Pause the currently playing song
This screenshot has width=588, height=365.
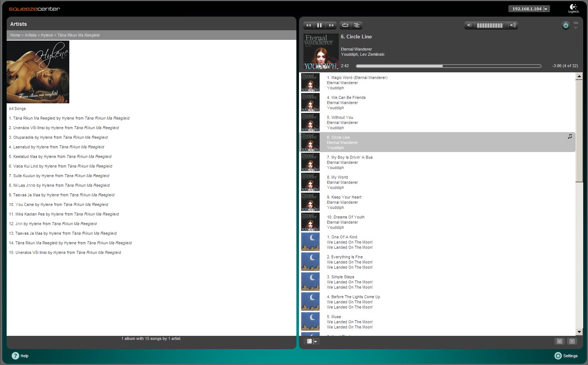(320, 25)
